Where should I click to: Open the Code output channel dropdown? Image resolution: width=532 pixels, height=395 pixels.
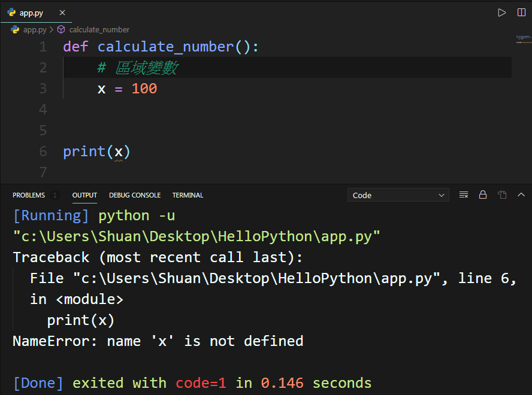(x=398, y=195)
